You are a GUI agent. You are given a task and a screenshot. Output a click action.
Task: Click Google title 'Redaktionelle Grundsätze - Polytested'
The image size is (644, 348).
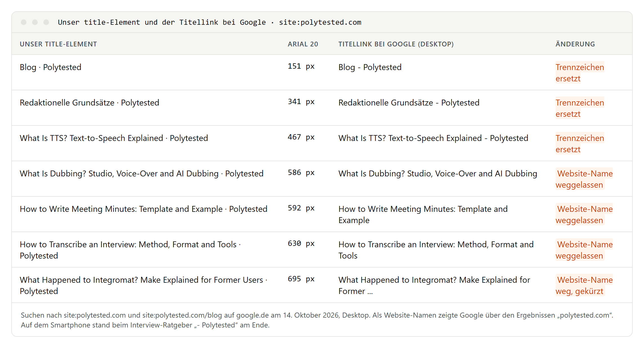tap(409, 103)
